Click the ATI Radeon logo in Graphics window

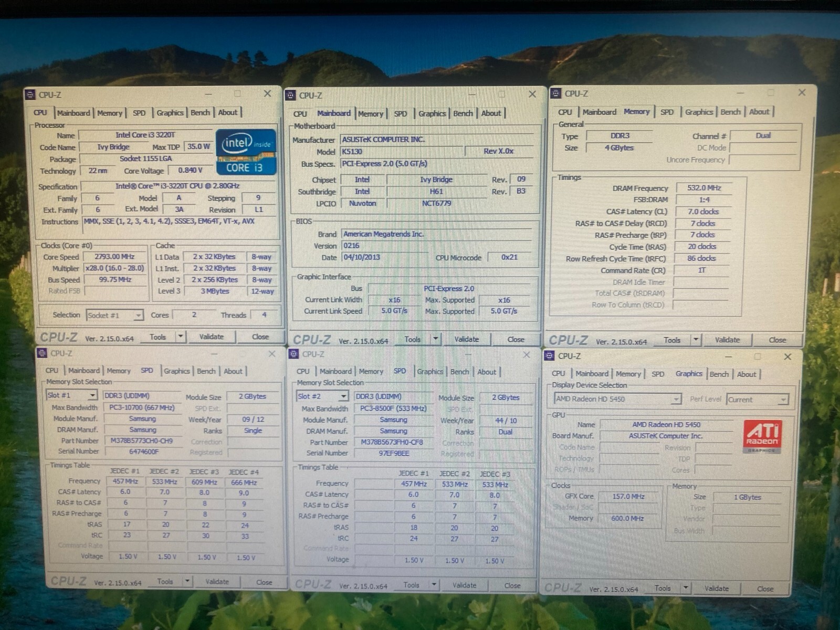click(762, 436)
